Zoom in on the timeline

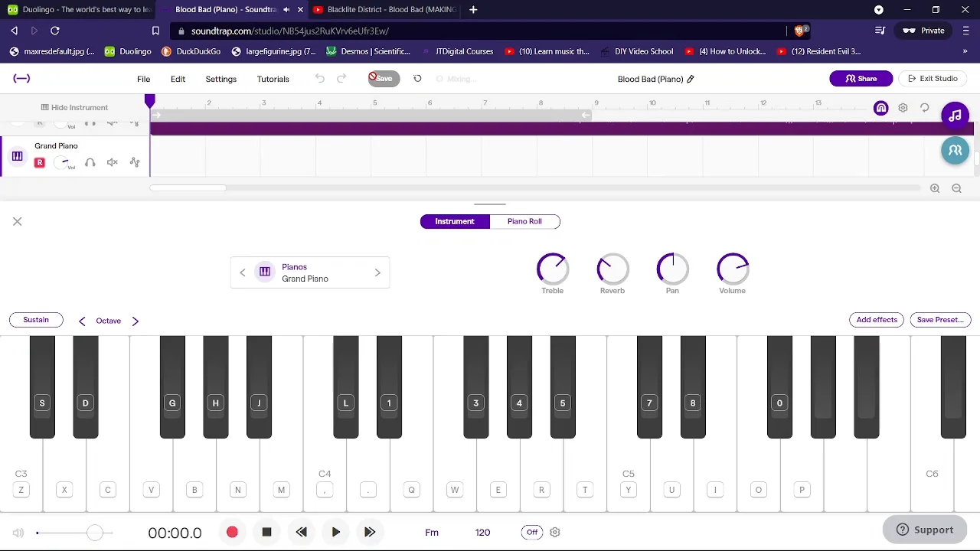(935, 188)
